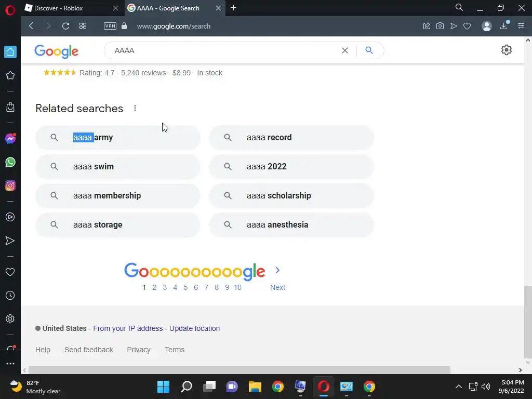The image size is (532, 399).
Task: Open Terms footer link
Action: 175,350
